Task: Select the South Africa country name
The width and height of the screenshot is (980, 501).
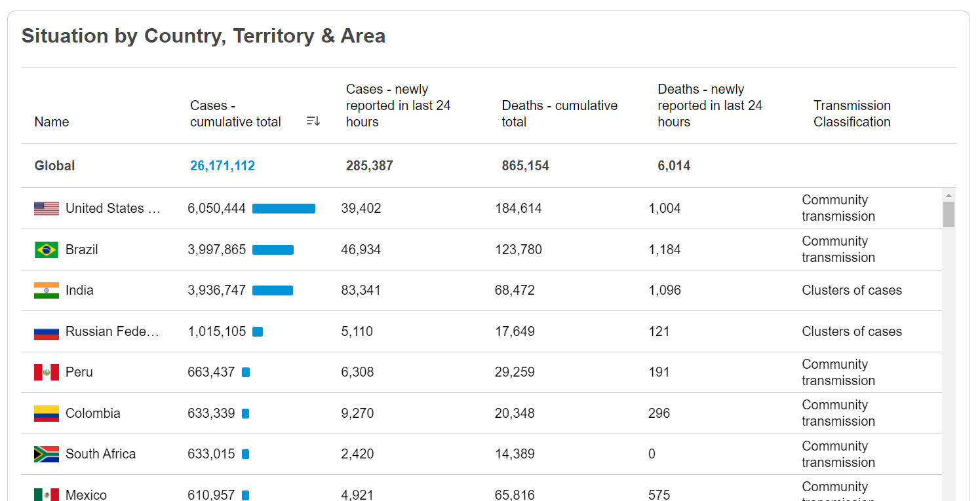Action: click(100, 454)
